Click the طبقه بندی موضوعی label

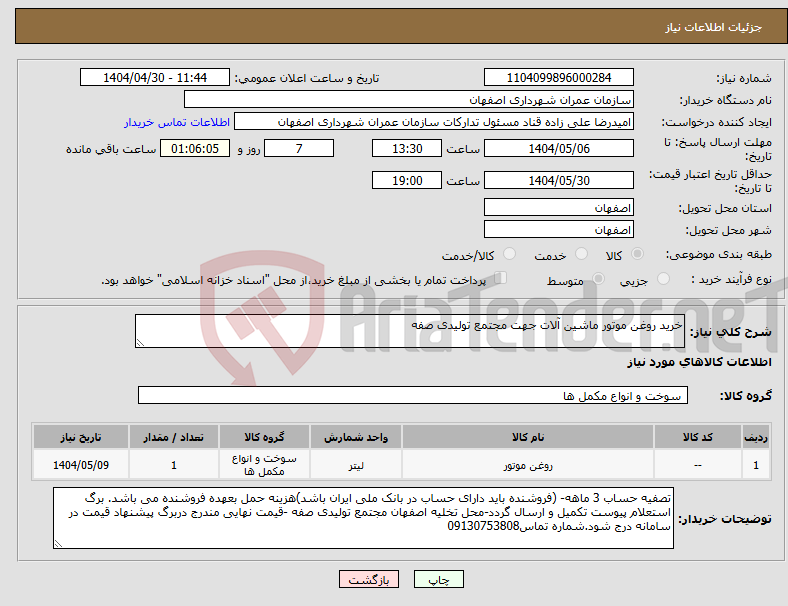(x=719, y=254)
